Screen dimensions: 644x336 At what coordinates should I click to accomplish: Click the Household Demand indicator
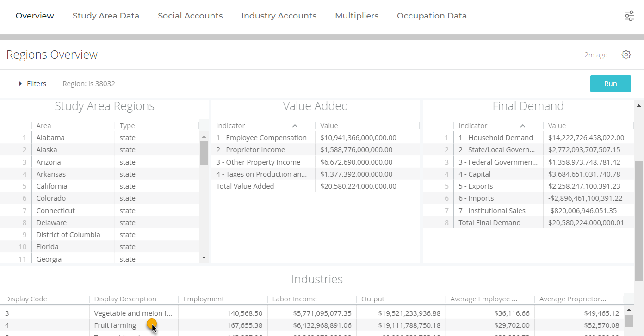tap(495, 138)
